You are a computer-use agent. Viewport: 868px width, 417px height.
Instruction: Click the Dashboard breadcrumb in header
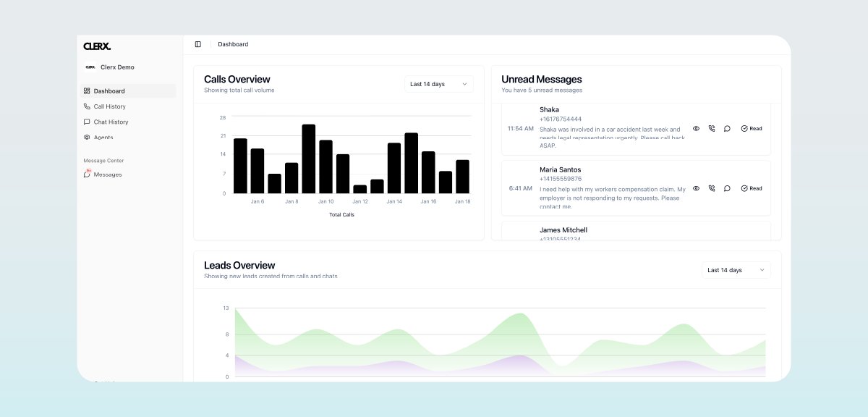[233, 44]
